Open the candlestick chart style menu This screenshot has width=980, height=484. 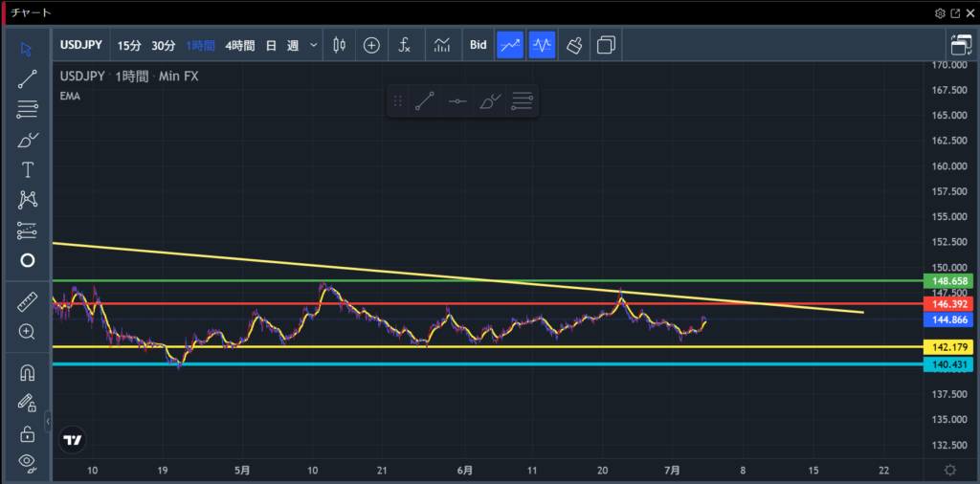click(x=340, y=45)
